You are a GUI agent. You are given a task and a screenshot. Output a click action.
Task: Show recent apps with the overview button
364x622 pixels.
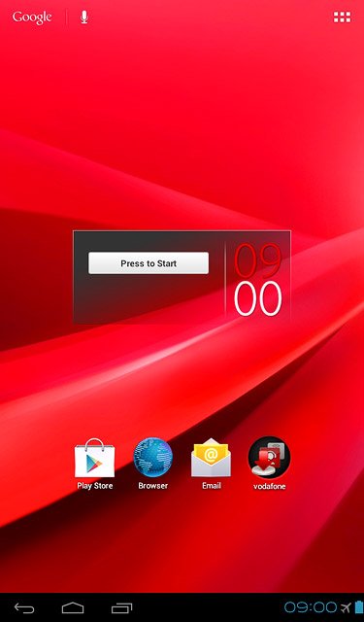point(121,607)
